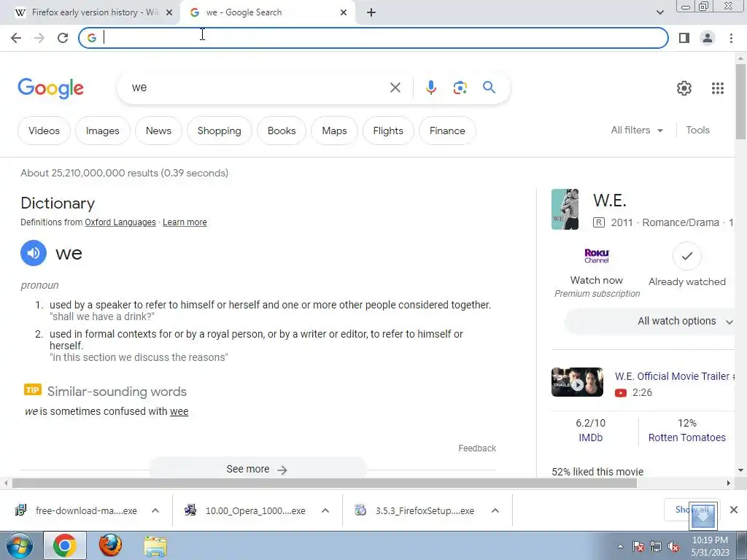Image resolution: width=747 pixels, height=560 pixels.
Task: Search by image with Lens icon
Action: tap(460, 87)
